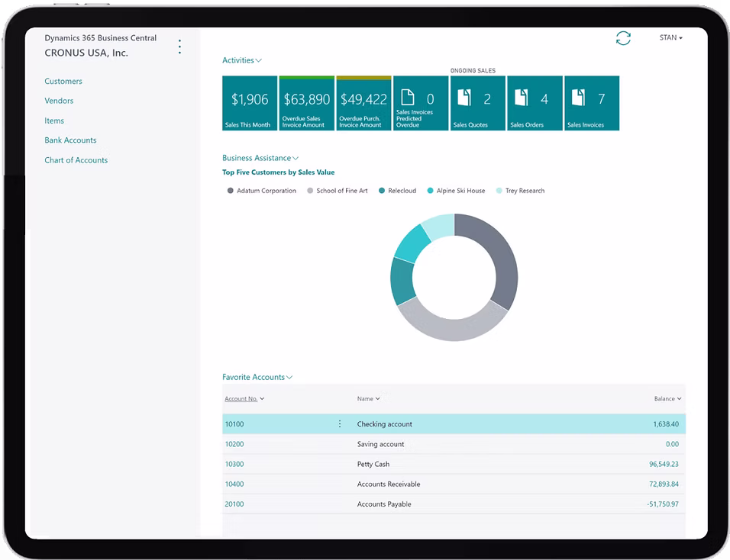Open Chart of Accounts in the sidebar
The image size is (730, 560).
click(76, 160)
